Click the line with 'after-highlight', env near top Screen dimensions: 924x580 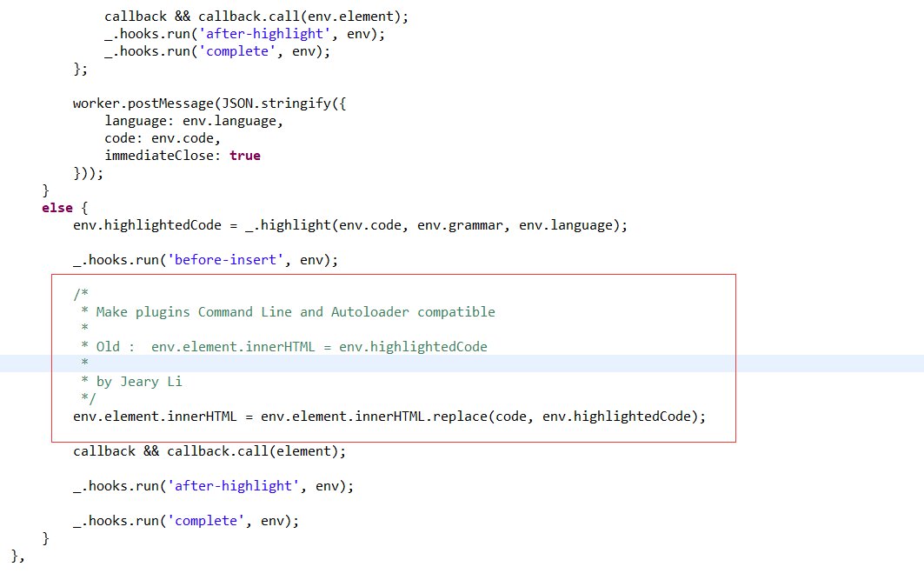tap(244, 34)
